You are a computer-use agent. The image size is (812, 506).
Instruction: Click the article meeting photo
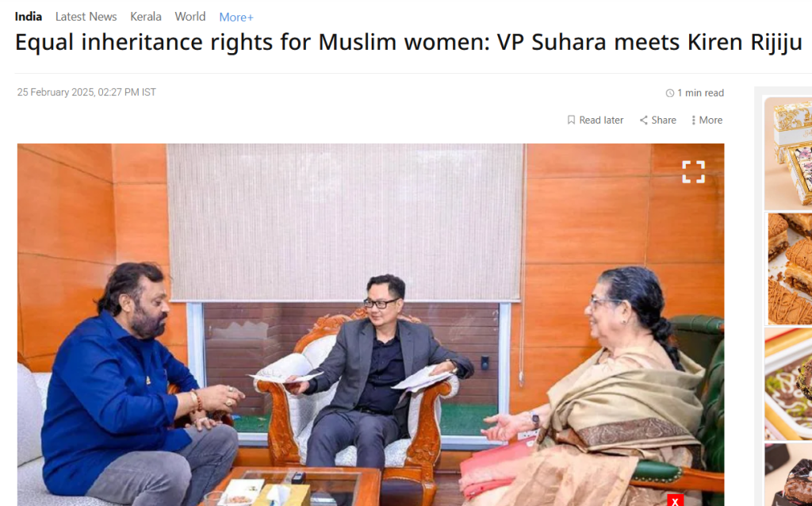(371, 324)
